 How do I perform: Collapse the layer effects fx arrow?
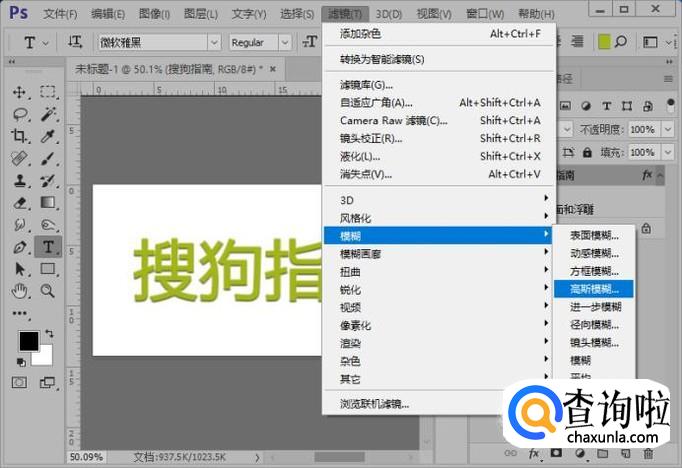click(660, 175)
